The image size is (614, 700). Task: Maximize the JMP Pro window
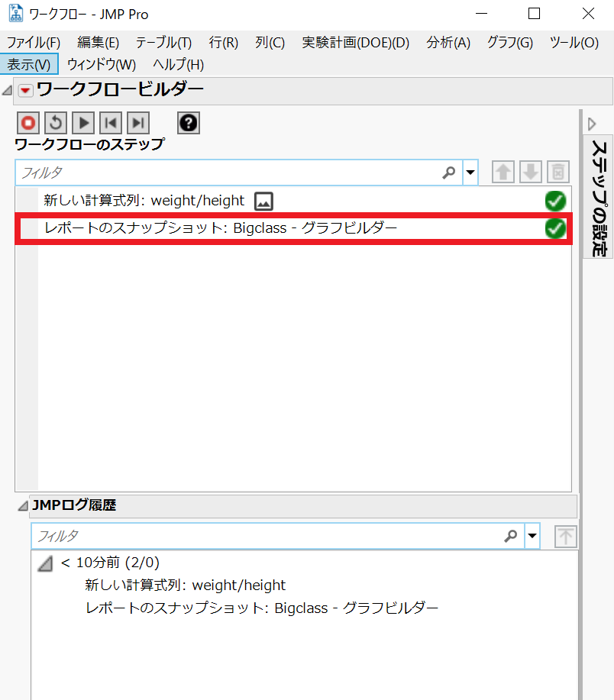pos(534,14)
